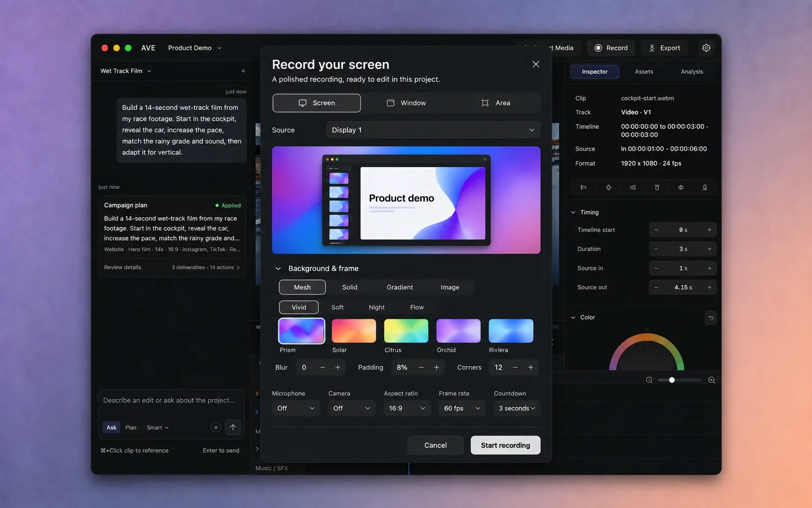Increase Source in with the plus icon
812x508 pixels.
(x=710, y=268)
